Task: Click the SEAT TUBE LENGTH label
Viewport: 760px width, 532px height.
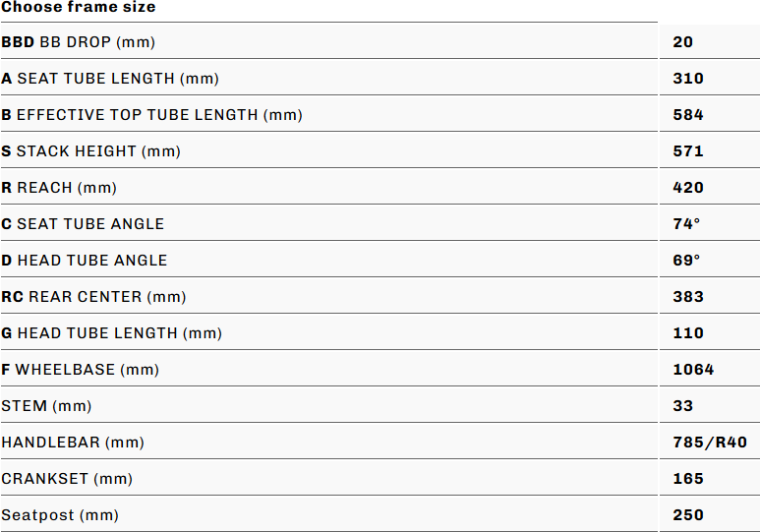Action: [110, 79]
